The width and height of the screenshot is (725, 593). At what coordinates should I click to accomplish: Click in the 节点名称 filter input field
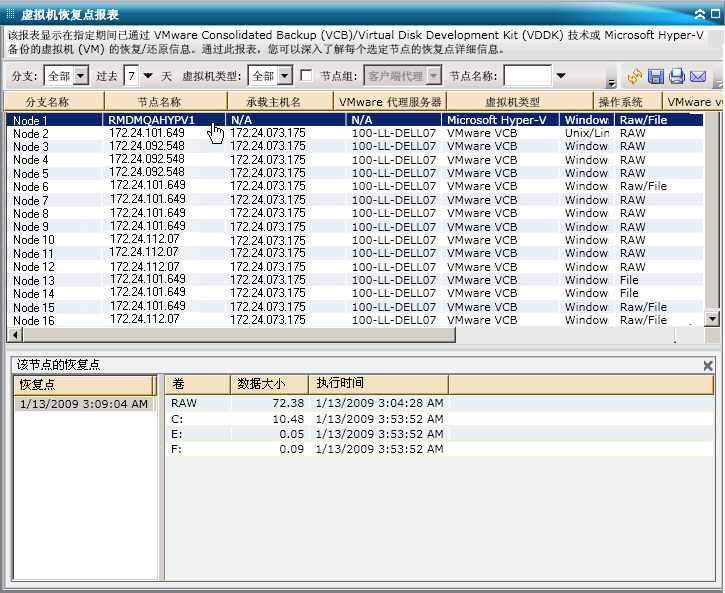click(527, 76)
